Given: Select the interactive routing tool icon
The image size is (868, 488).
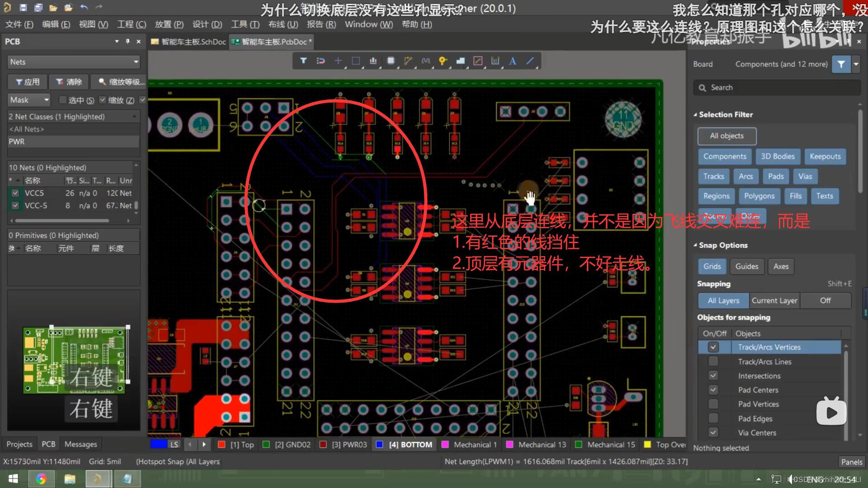Looking at the screenshot, I should coord(408,61).
